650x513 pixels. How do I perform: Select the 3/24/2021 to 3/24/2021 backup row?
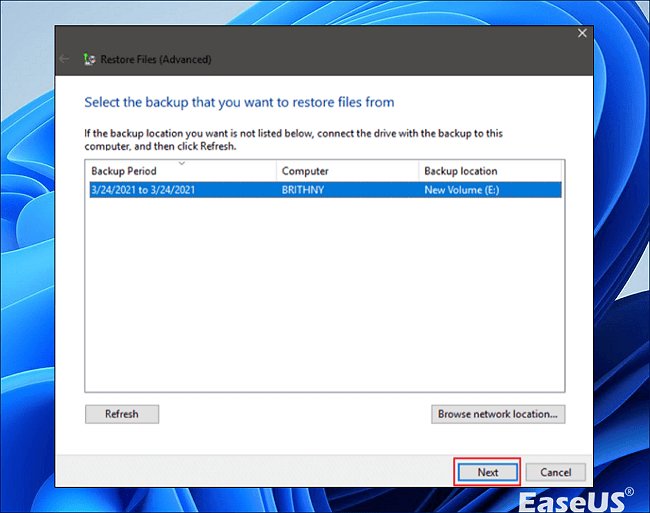tap(325, 190)
